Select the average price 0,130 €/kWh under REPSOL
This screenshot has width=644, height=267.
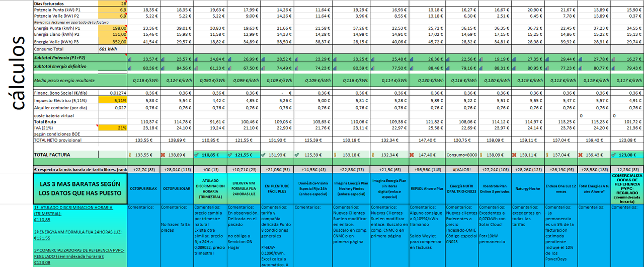click(x=427, y=80)
